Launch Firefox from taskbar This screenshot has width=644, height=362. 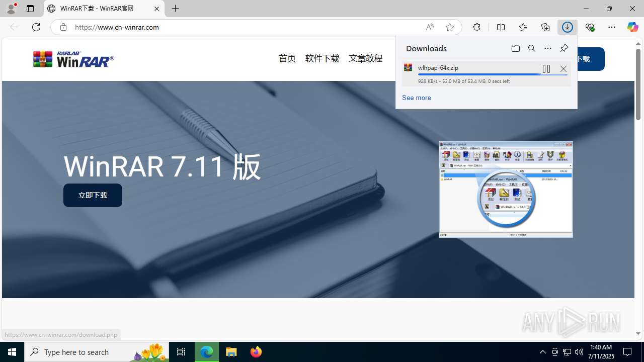click(256, 352)
